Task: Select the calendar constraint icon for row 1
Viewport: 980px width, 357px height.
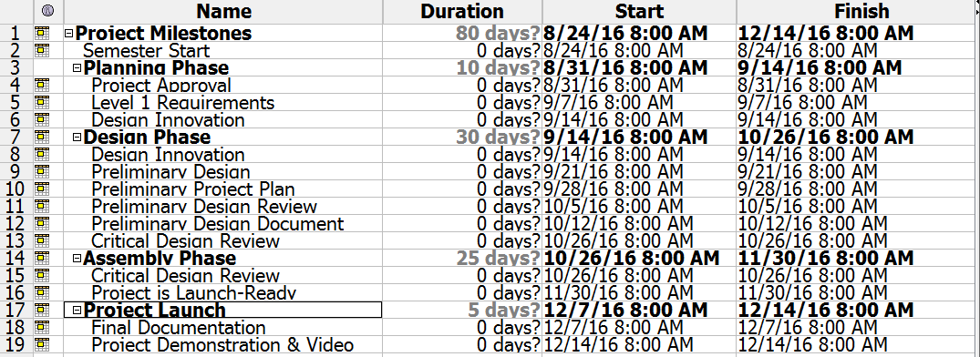Action: point(43,33)
